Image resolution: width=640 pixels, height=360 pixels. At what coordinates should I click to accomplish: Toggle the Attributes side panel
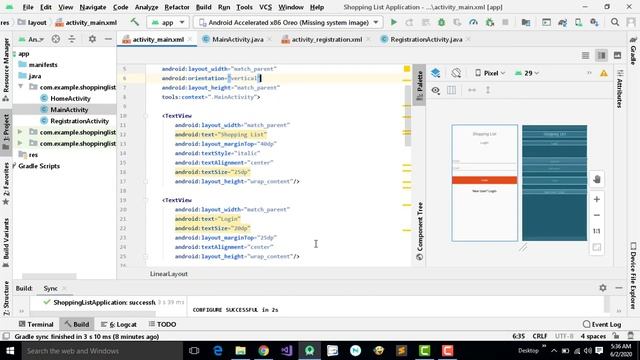(620, 89)
